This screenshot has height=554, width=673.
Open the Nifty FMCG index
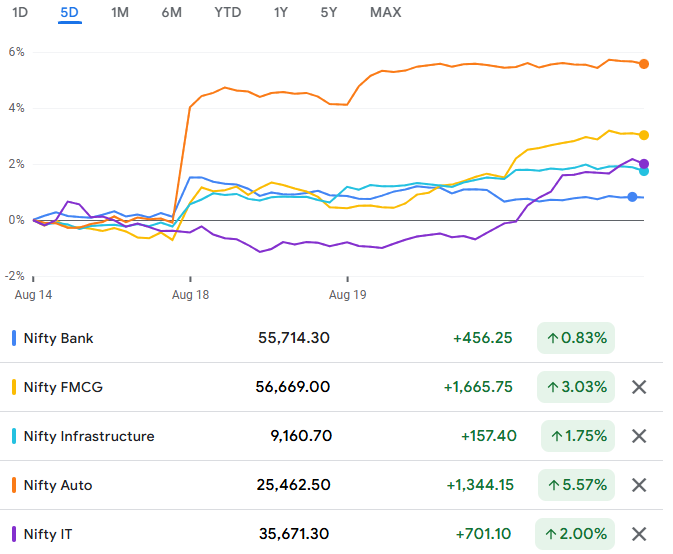click(63, 387)
